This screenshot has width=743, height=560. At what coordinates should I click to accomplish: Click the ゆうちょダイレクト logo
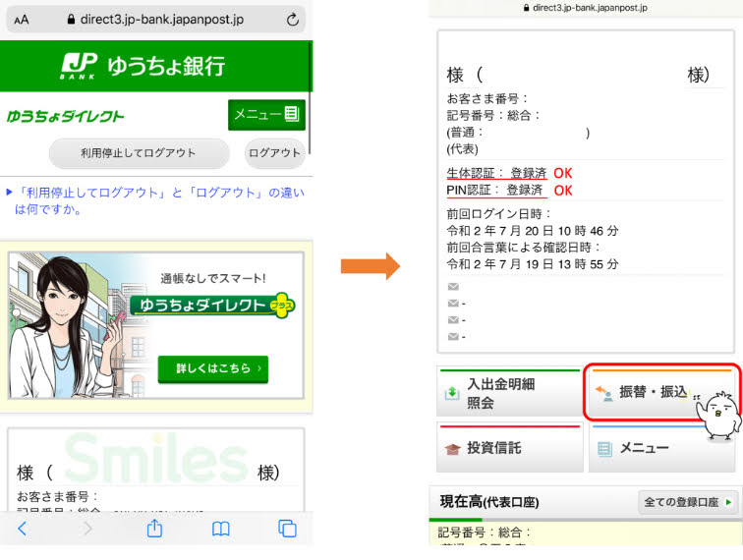pos(66,116)
